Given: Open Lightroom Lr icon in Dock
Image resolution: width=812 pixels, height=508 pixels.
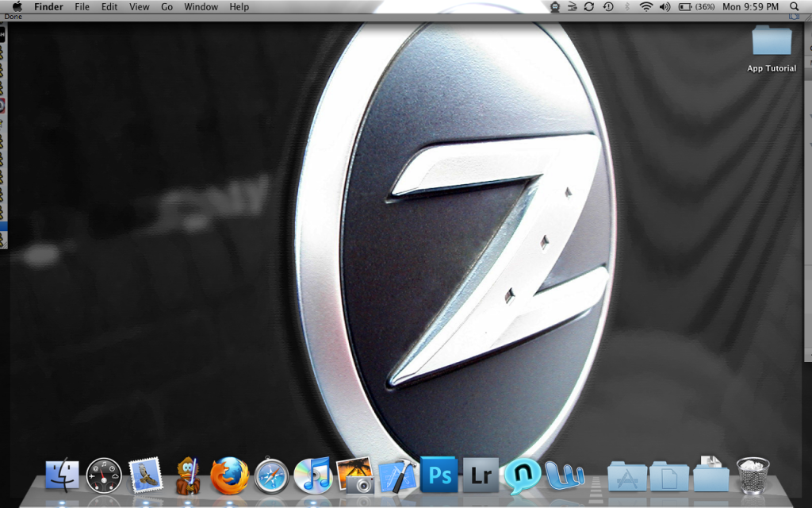Looking at the screenshot, I should pyautogui.click(x=481, y=475).
